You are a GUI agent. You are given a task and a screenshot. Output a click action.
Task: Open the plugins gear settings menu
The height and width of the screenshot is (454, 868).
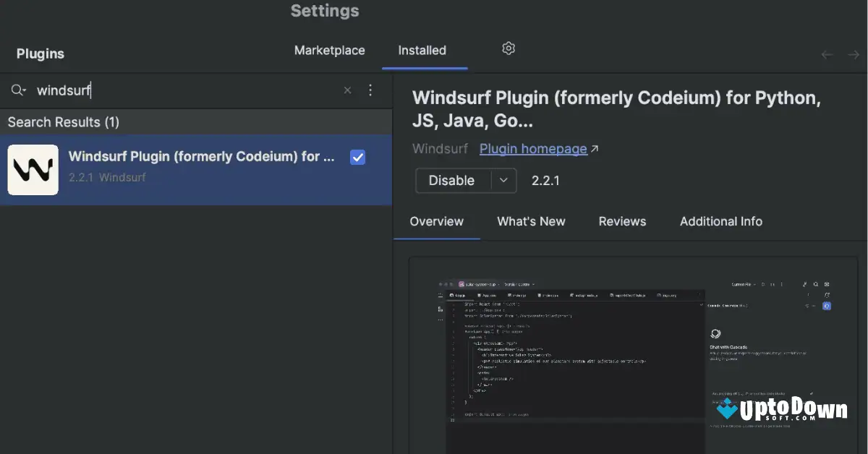click(509, 48)
